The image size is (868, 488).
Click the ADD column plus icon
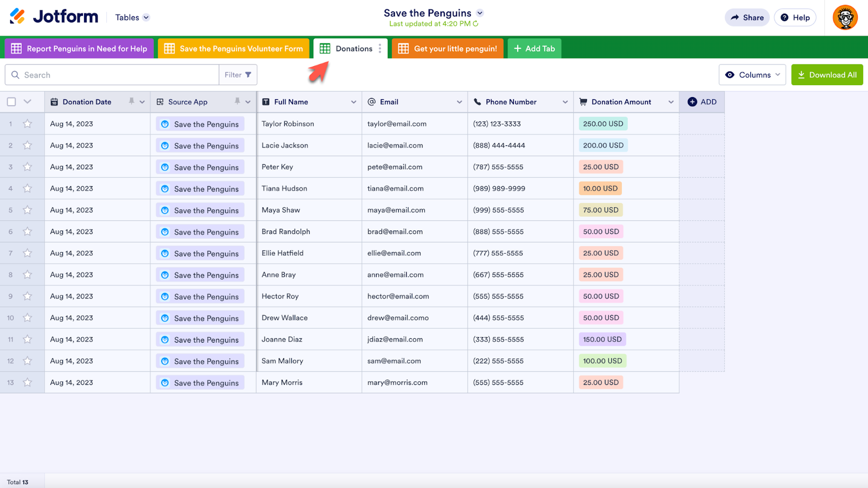[x=692, y=102]
